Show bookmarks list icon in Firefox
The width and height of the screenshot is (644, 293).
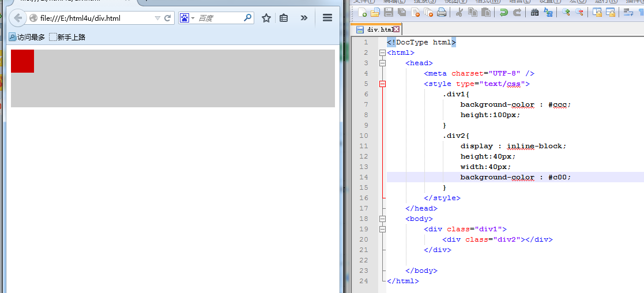284,18
